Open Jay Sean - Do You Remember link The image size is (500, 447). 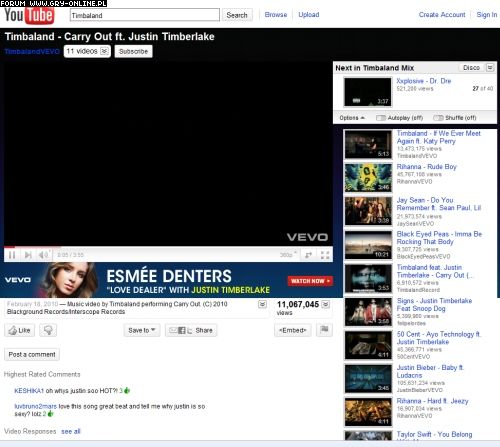(x=439, y=204)
